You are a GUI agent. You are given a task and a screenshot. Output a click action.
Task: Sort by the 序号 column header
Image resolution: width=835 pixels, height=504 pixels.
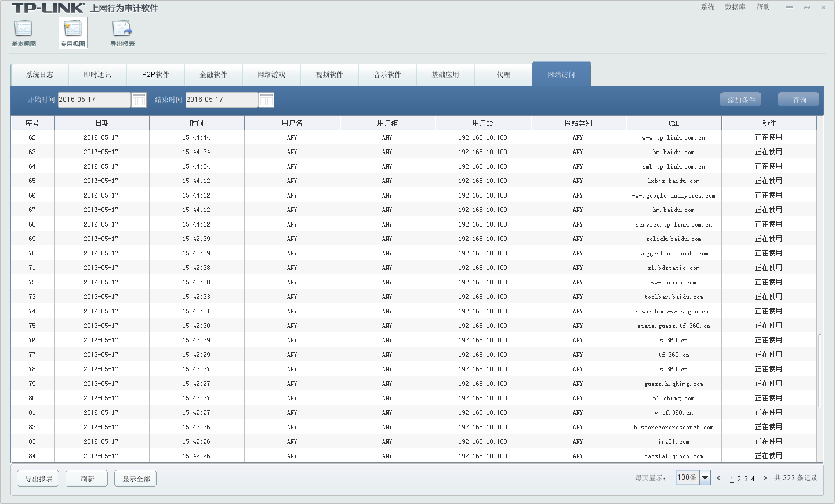point(32,123)
